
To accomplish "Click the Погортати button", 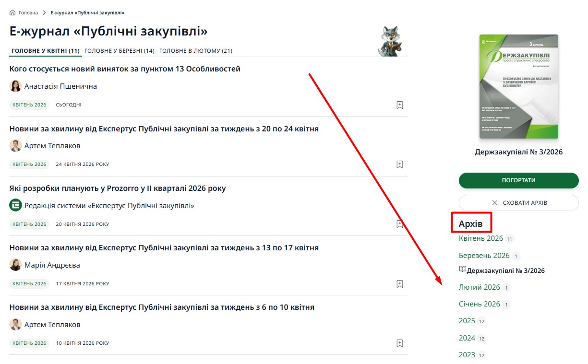I will tap(519, 180).
